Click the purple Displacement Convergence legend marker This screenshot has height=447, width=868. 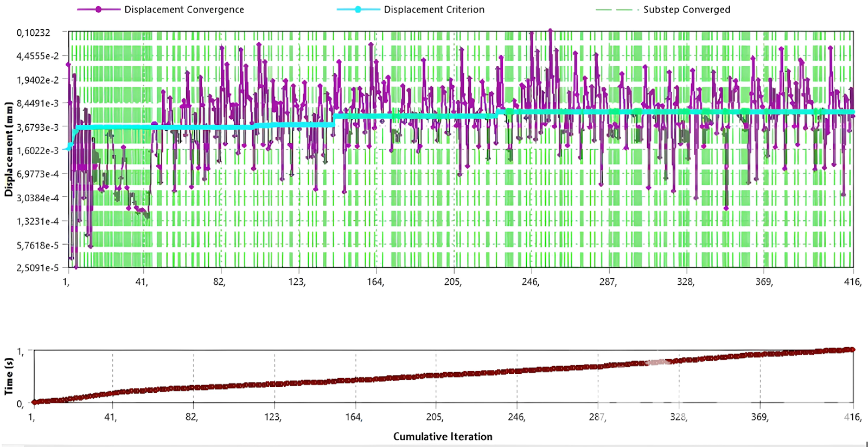pos(98,10)
